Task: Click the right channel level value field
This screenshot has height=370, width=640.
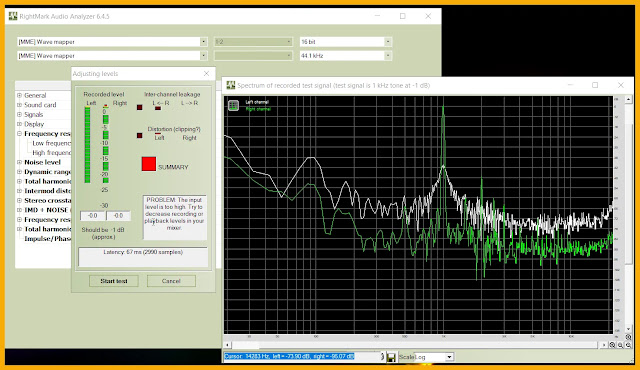Action: click(118, 215)
